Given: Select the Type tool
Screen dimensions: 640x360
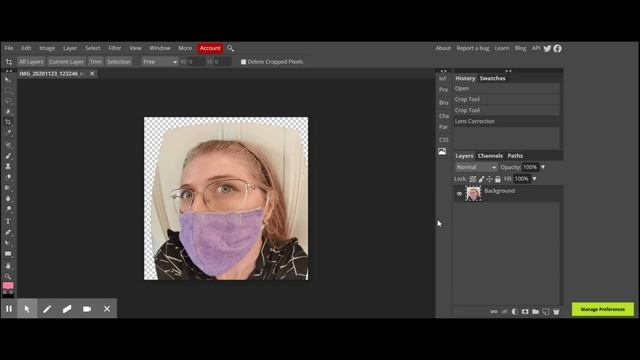Looking at the screenshot, I should (8, 222).
